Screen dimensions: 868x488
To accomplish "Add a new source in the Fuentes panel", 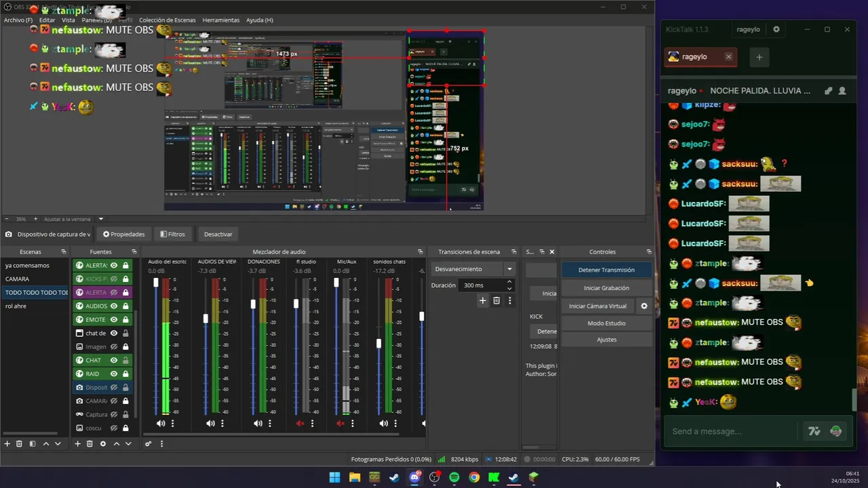I will (x=77, y=444).
